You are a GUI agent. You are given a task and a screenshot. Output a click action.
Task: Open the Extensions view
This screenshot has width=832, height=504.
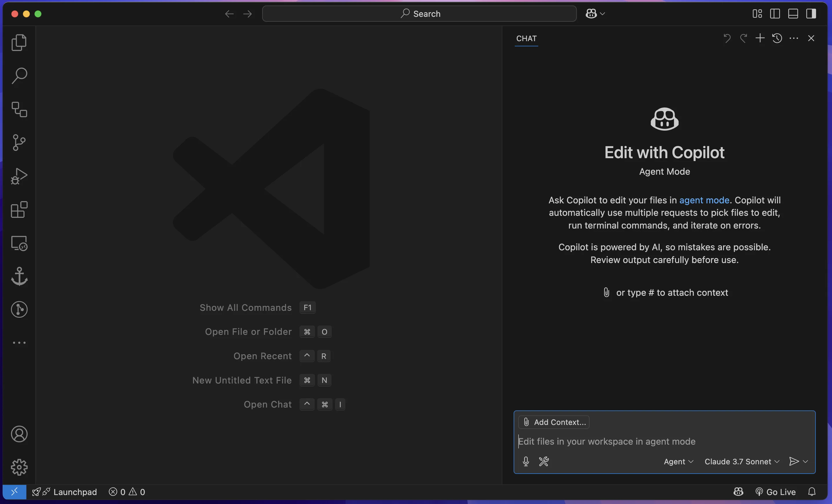click(19, 209)
